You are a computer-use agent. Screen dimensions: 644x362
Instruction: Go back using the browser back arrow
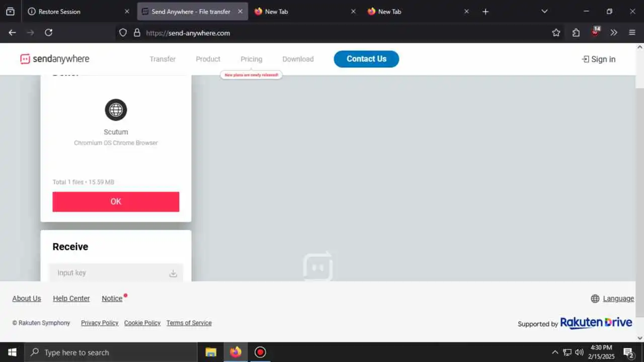pos(12,33)
